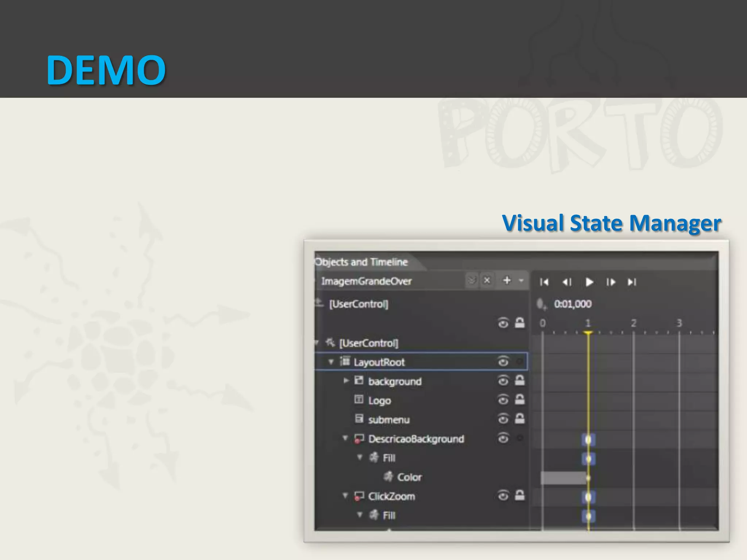This screenshot has height=560, width=747.
Task: Step forward one frame
Action: (611, 282)
